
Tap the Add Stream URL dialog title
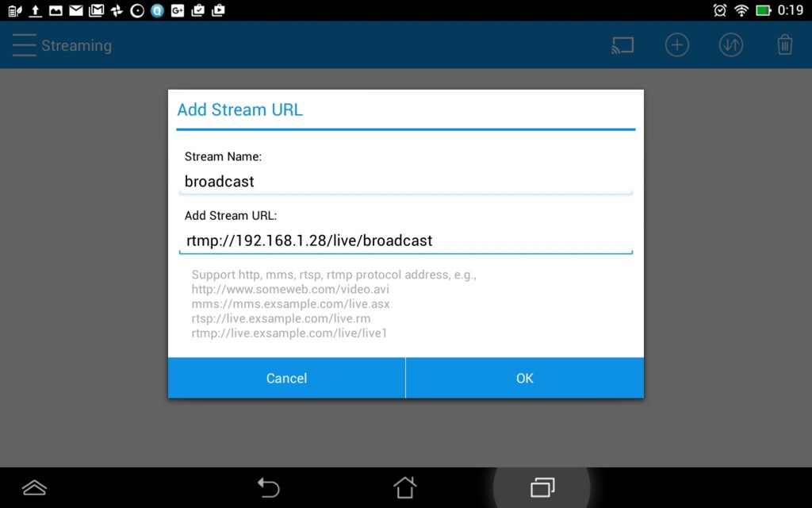[x=239, y=110]
